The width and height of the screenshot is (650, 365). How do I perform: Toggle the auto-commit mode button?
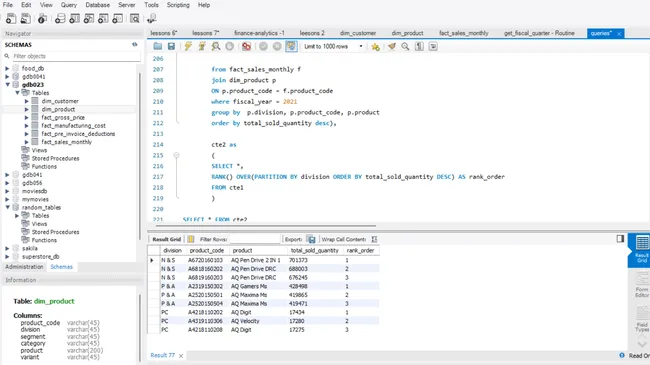291,46
